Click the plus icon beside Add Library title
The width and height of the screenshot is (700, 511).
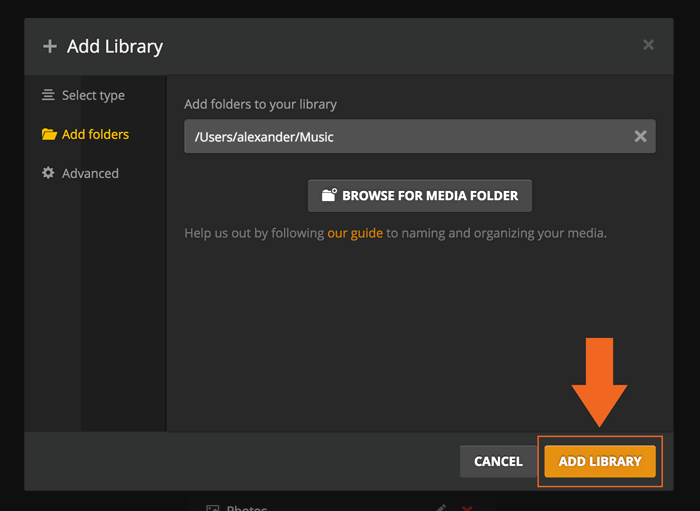(x=50, y=46)
